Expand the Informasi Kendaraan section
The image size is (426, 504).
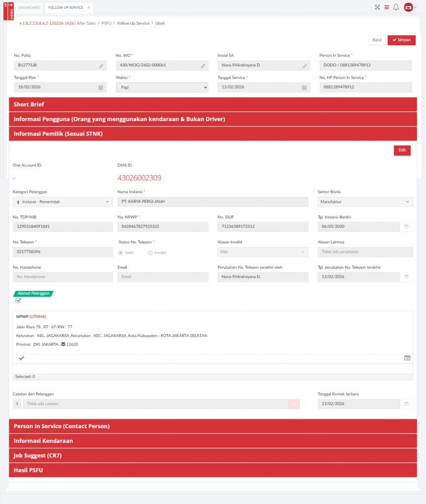tap(213, 441)
